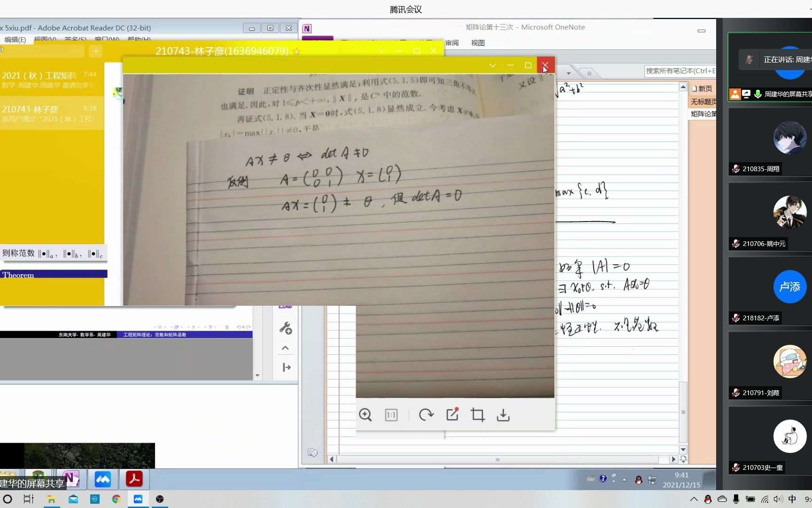Close the image viewer window
The width and height of the screenshot is (812, 508).
click(545, 65)
